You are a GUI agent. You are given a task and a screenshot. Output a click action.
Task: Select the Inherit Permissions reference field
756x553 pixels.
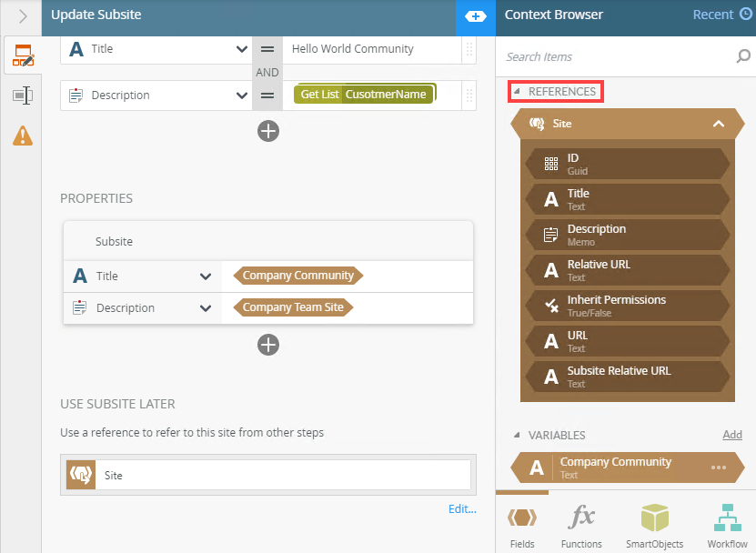627,306
